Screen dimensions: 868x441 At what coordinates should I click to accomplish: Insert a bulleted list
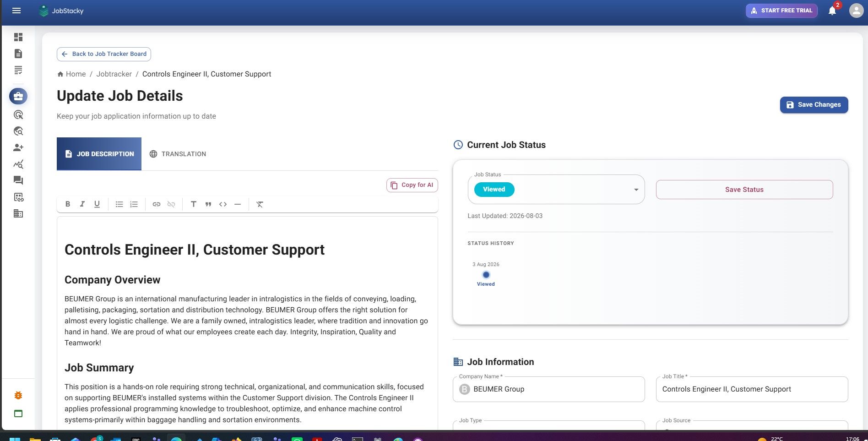pyautogui.click(x=119, y=204)
